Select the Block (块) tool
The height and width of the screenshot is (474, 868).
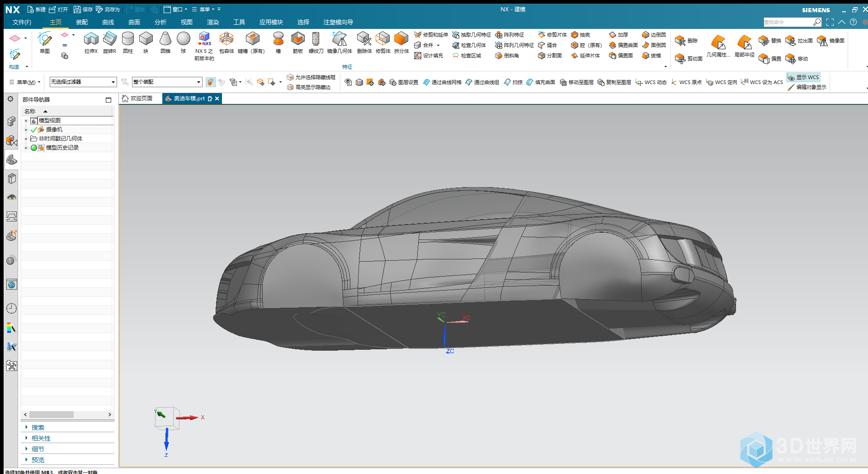tap(146, 42)
